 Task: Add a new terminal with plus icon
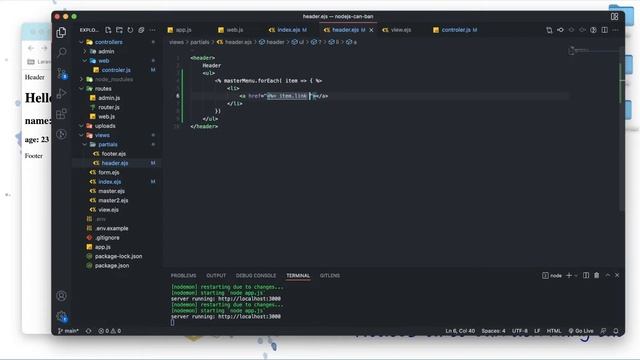click(569, 276)
